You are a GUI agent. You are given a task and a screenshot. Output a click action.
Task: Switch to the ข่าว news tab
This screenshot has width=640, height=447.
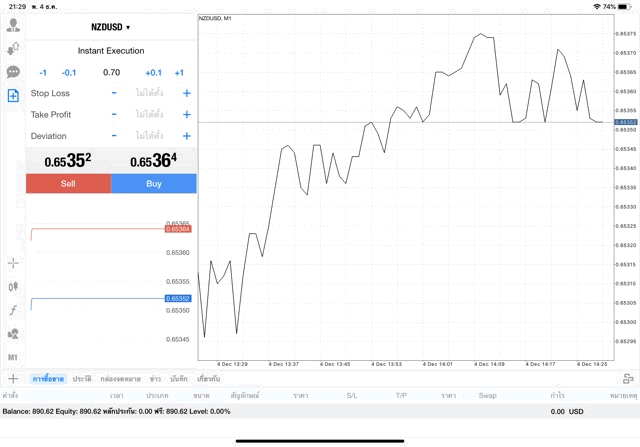(155, 379)
